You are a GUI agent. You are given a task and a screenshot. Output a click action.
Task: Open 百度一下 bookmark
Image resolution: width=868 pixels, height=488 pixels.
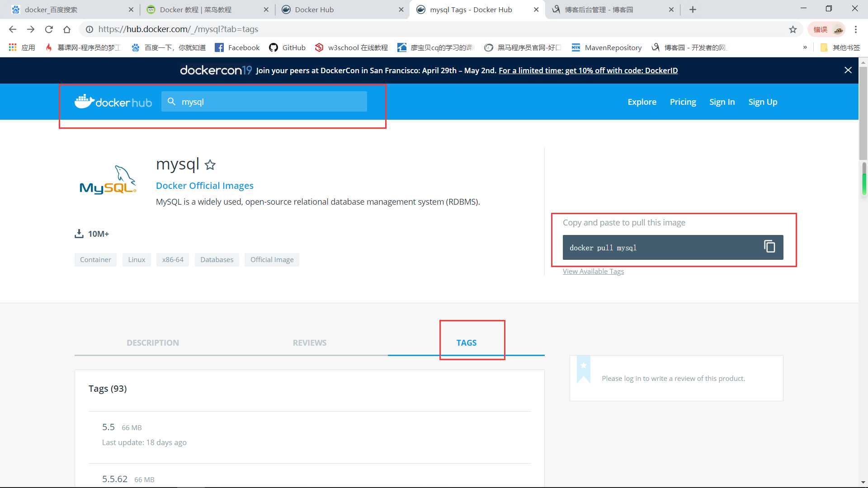[168, 47]
